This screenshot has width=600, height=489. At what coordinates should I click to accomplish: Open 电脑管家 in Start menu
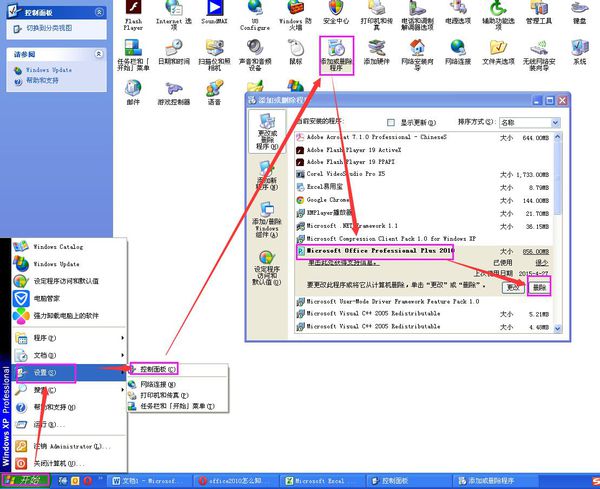(x=69, y=298)
